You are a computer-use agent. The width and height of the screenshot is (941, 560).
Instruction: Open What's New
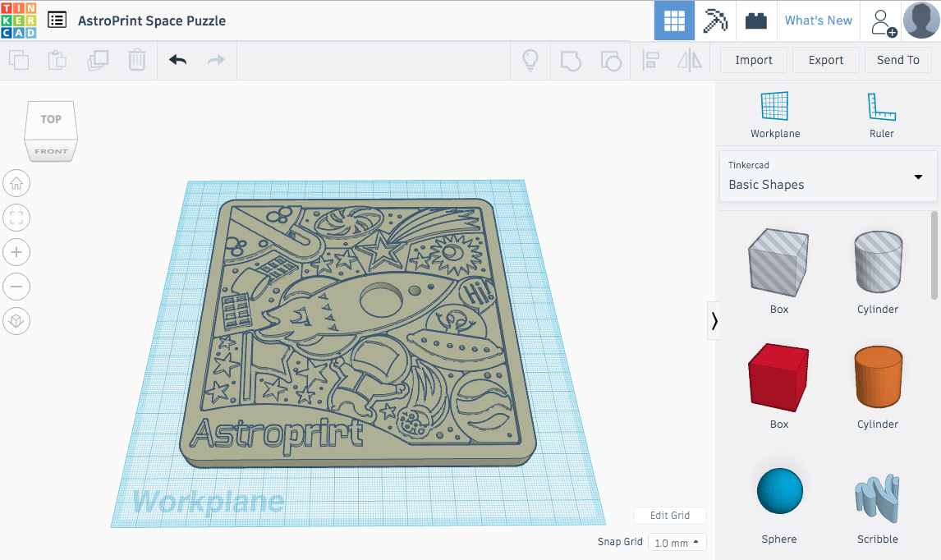[818, 21]
